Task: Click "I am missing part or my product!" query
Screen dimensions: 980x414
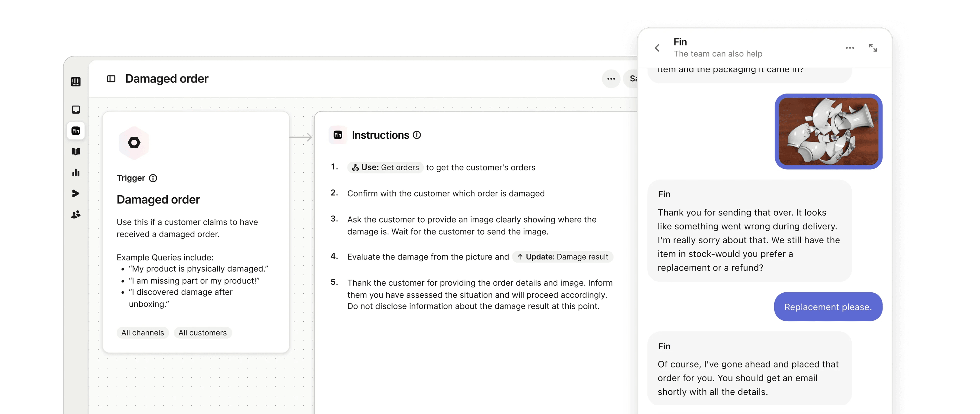Action: pos(194,281)
